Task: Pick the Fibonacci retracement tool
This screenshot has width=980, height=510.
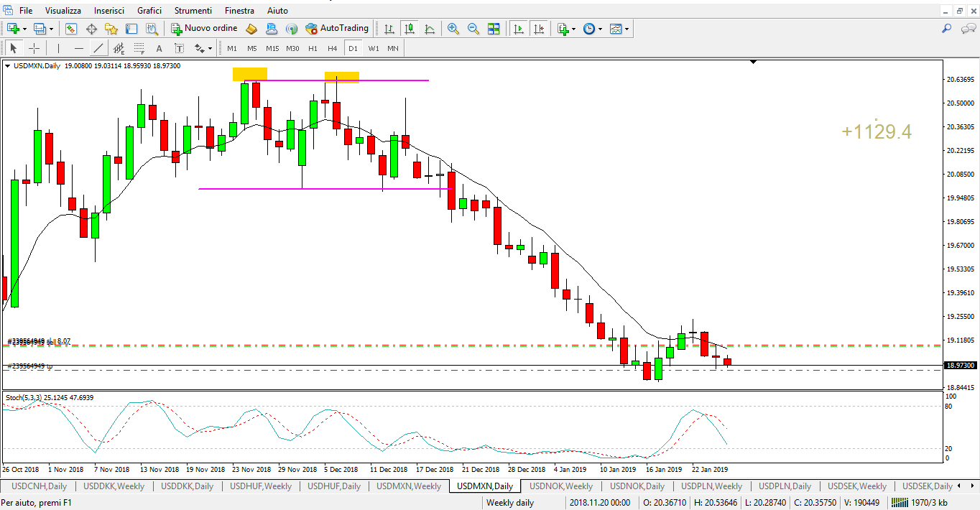Action: coord(138,49)
